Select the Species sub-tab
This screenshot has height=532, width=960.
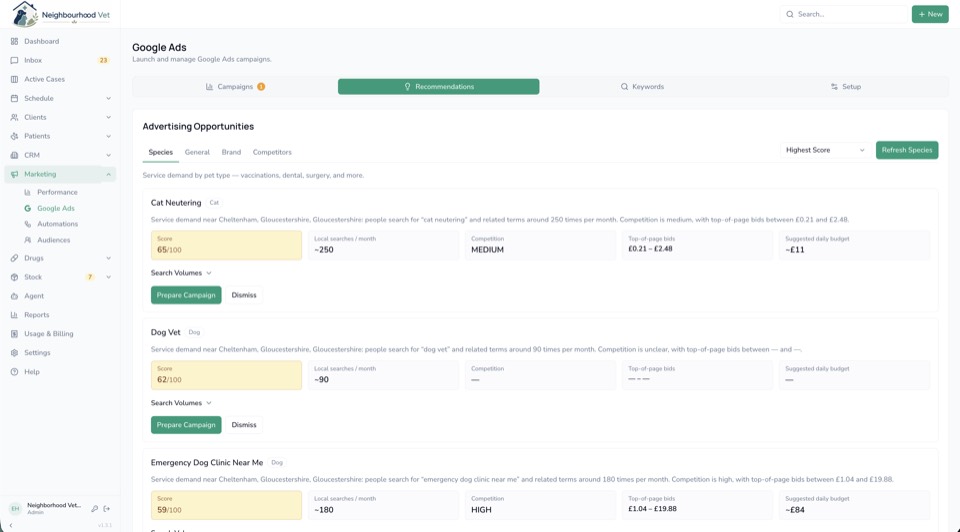tap(160, 152)
